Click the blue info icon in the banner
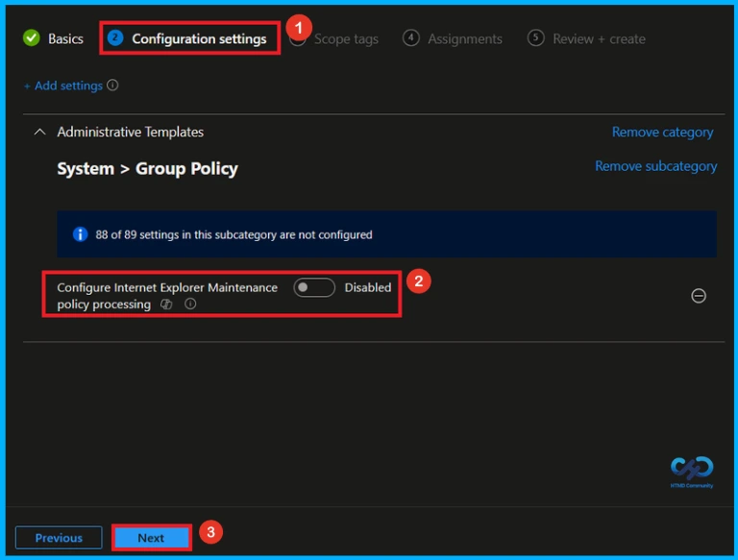 coord(80,233)
